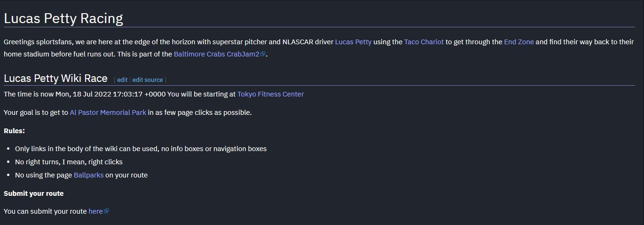The height and width of the screenshot is (225, 644).
Task: Click the 'here' route submission link
Action: point(95,211)
